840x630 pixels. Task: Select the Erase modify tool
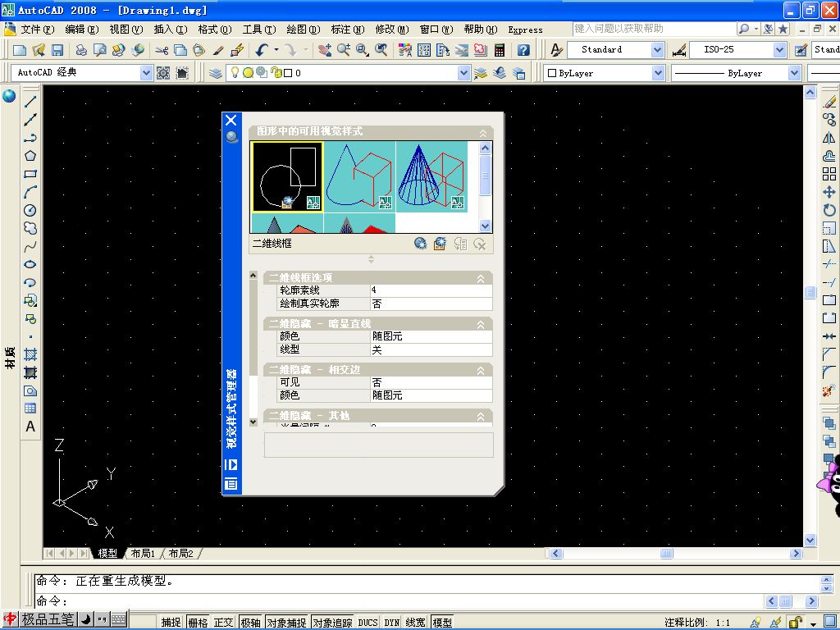pos(829,101)
